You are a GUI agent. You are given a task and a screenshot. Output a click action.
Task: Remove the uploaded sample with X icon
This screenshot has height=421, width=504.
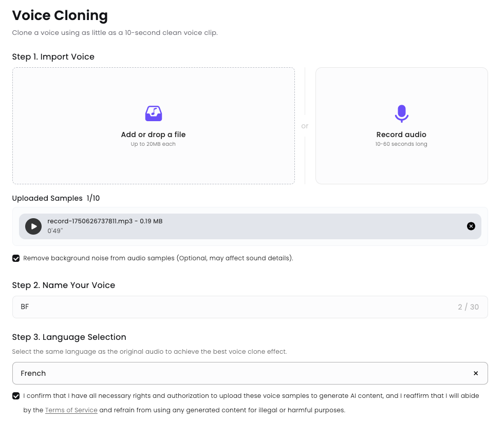point(471,226)
